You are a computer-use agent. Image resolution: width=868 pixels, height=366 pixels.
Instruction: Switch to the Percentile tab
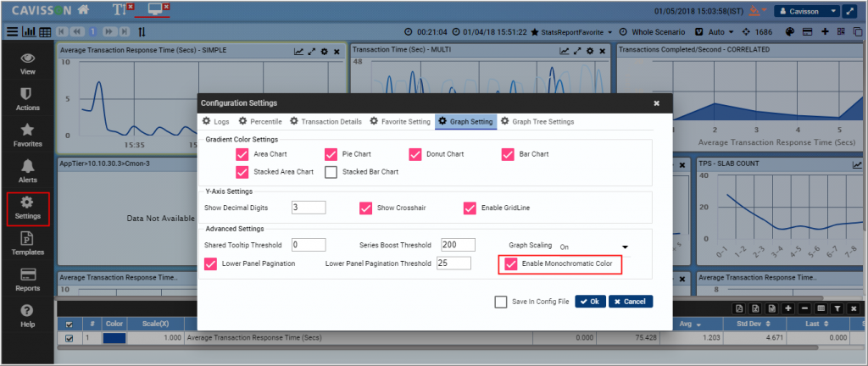(x=259, y=122)
